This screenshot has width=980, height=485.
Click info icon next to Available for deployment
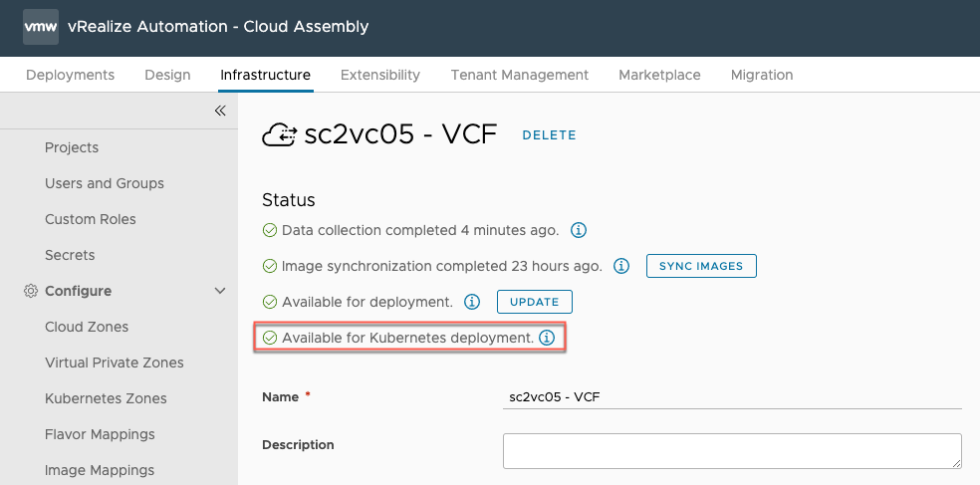click(x=473, y=302)
